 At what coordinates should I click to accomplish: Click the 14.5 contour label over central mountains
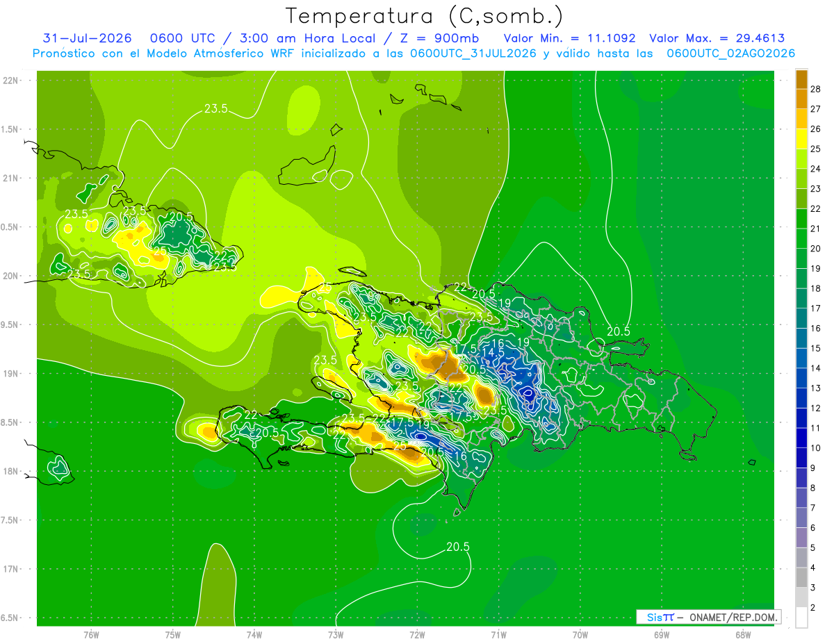pyautogui.click(x=493, y=352)
